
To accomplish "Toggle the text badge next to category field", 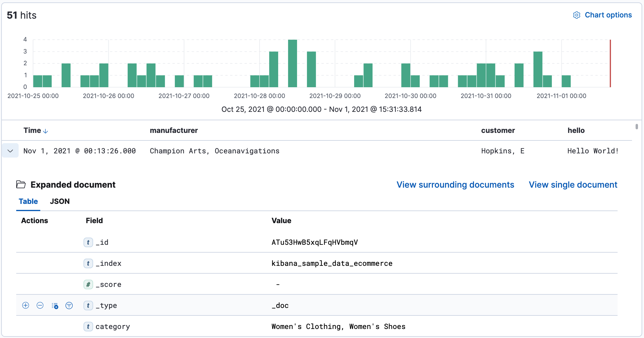I will coord(88,327).
